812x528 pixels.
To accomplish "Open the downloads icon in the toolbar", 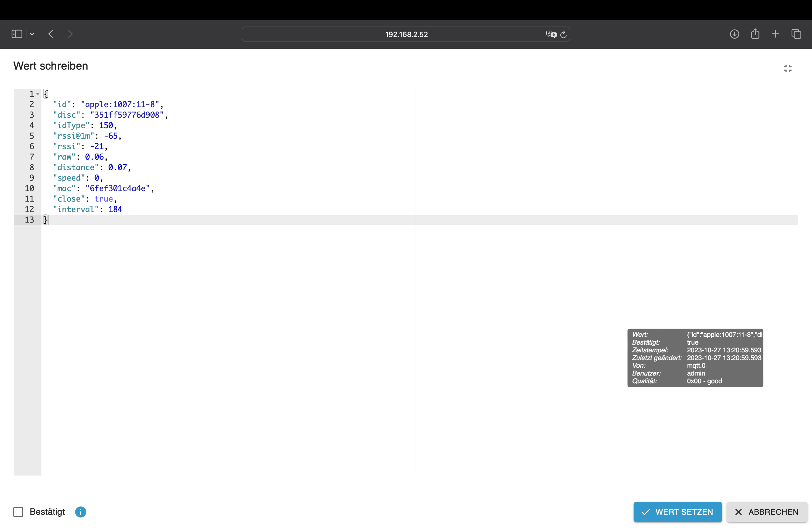I will 734,34.
